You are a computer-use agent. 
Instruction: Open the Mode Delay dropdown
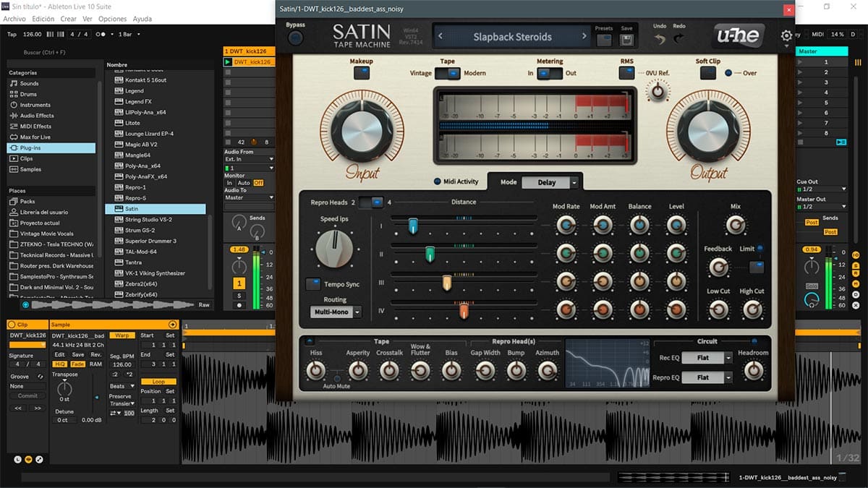click(x=551, y=182)
